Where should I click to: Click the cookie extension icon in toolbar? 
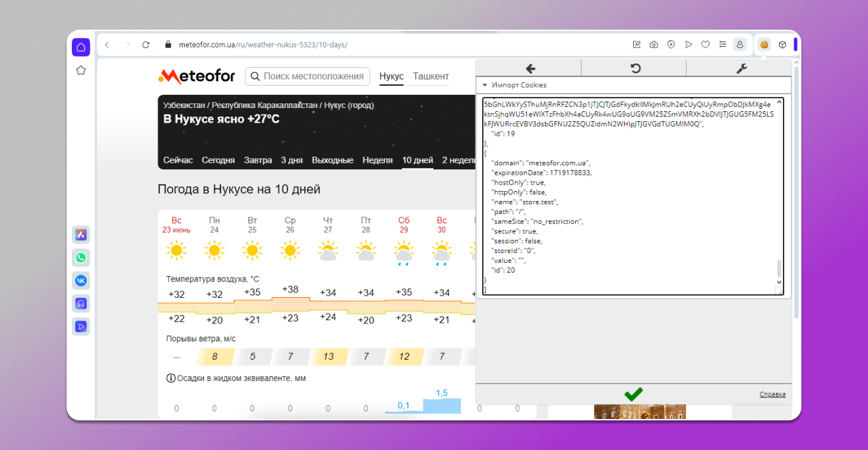[x=764, y=45]
